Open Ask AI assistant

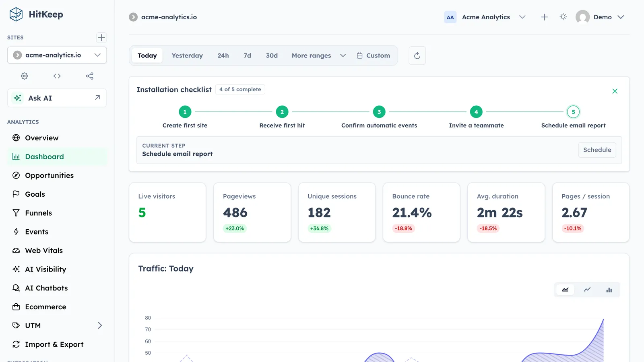(x=57, y=98)
